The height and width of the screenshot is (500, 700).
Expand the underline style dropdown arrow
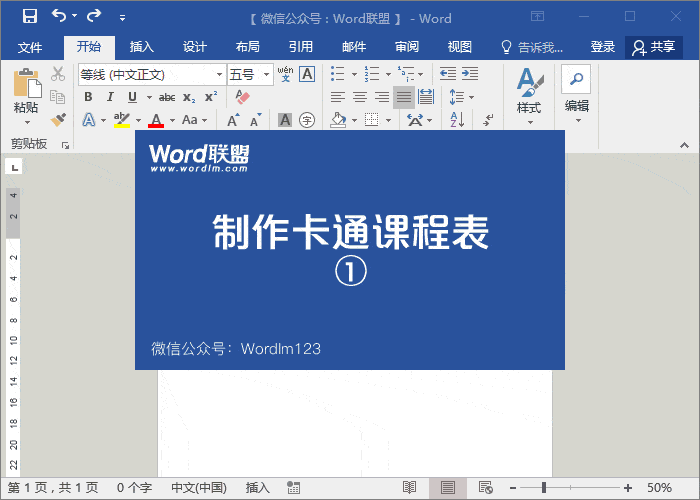click(x=149, y=97)
